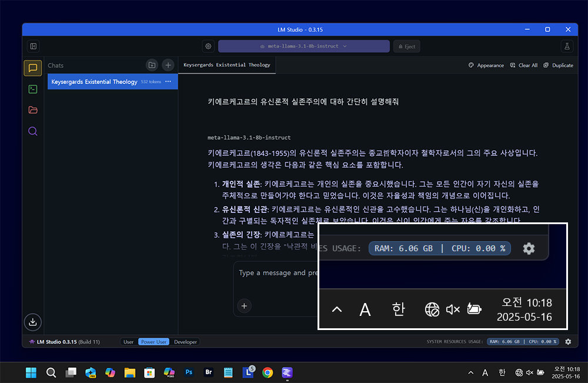Start a new chat with plus icon
Image resolution: width=588 pixels, height=383 pixels.
coord(168,65)
